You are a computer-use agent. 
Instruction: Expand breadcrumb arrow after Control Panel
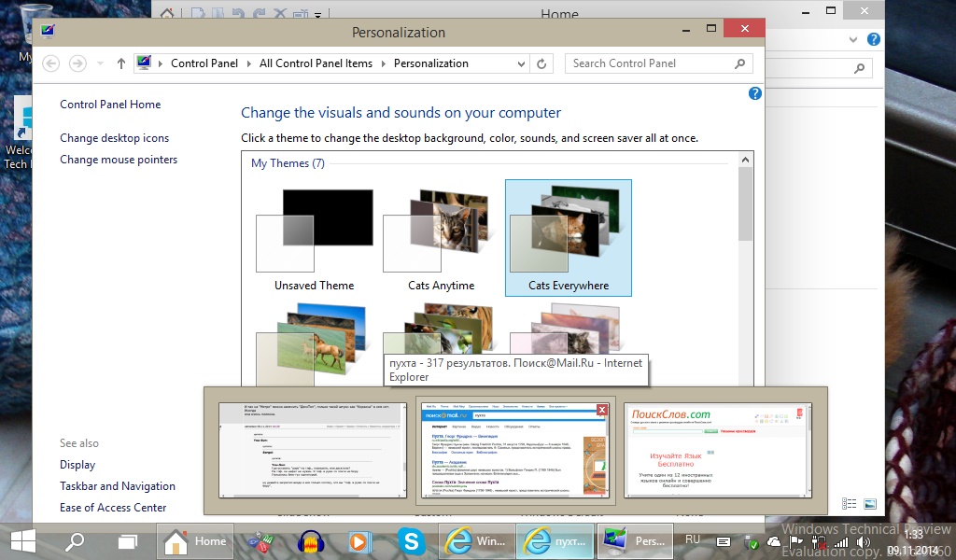tap(248, 63)
